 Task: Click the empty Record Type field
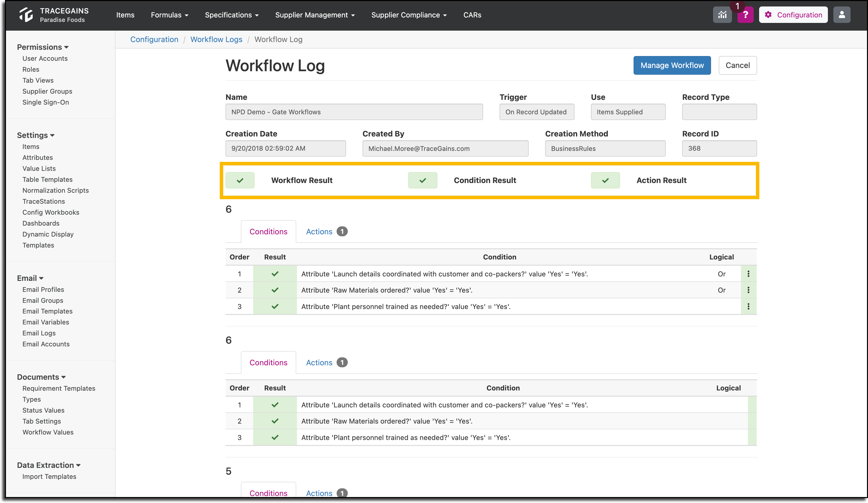click(x=719, y=112)
